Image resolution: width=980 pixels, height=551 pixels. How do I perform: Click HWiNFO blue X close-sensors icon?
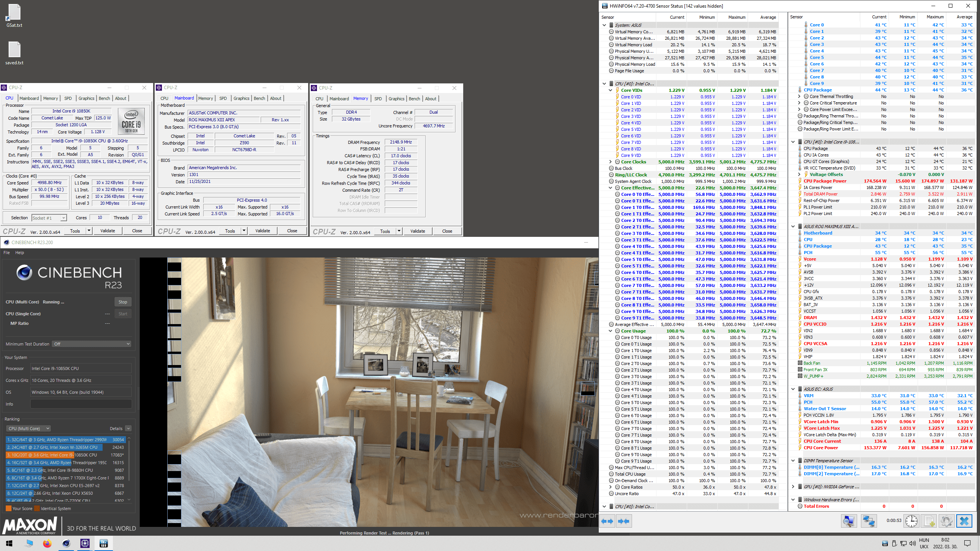pos(964,521)
